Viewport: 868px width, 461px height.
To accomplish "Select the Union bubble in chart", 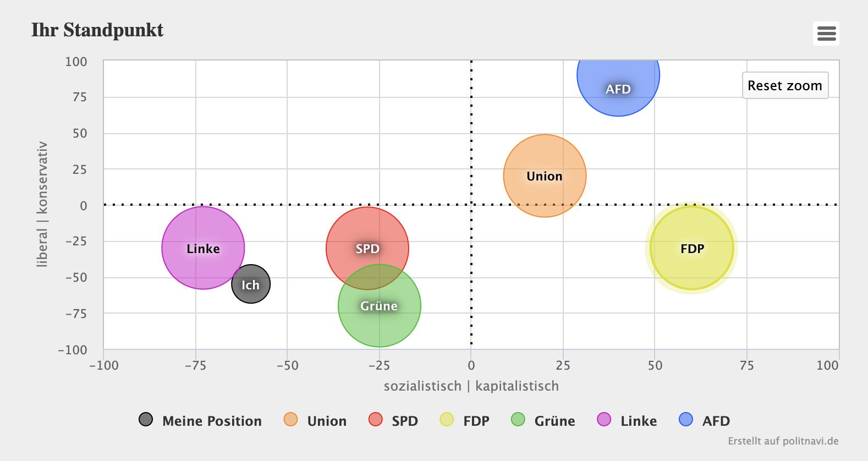I will (545, 176).
